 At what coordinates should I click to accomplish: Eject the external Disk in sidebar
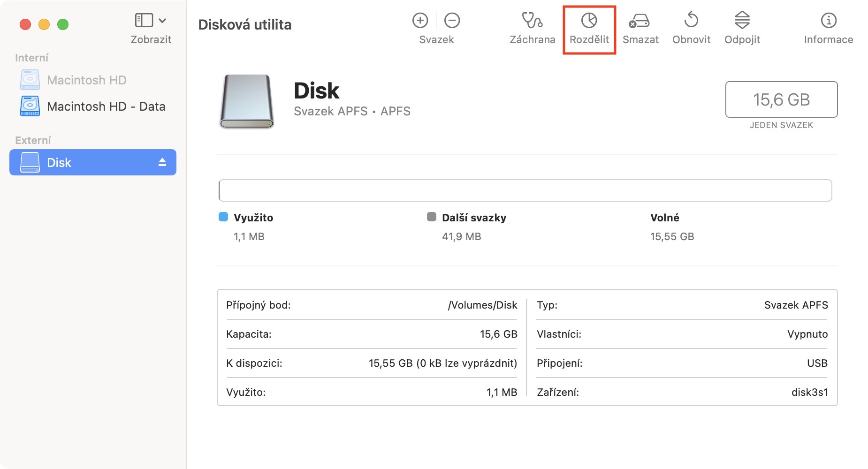[x=162, y=162]
